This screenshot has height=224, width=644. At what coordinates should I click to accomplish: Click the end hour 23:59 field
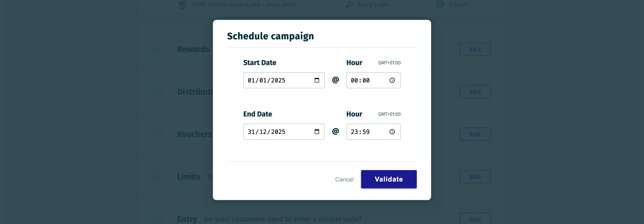(x=366, y=132)
